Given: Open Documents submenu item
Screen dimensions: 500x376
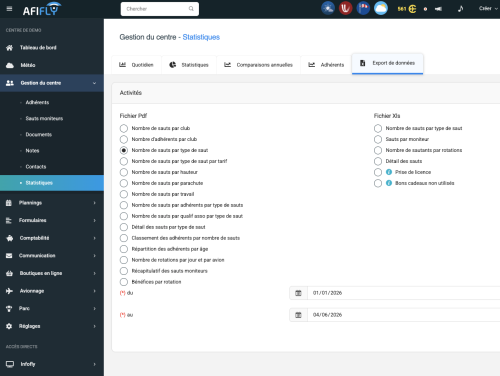Looking at the screenshot, I should point(39,135).
